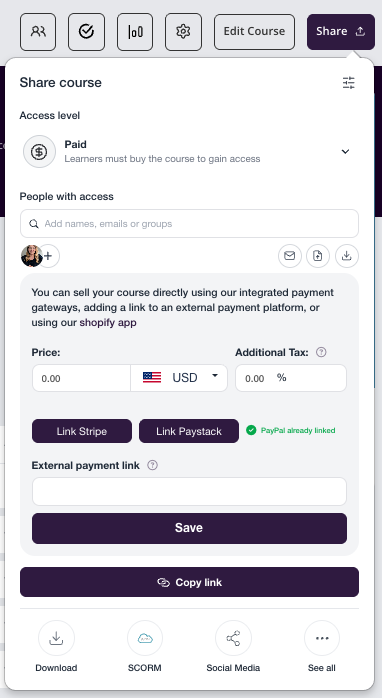Viewport: 382px width, 698px height.
Task: Click the Additional Tax help icon
Action: click(x=321, y=352)
